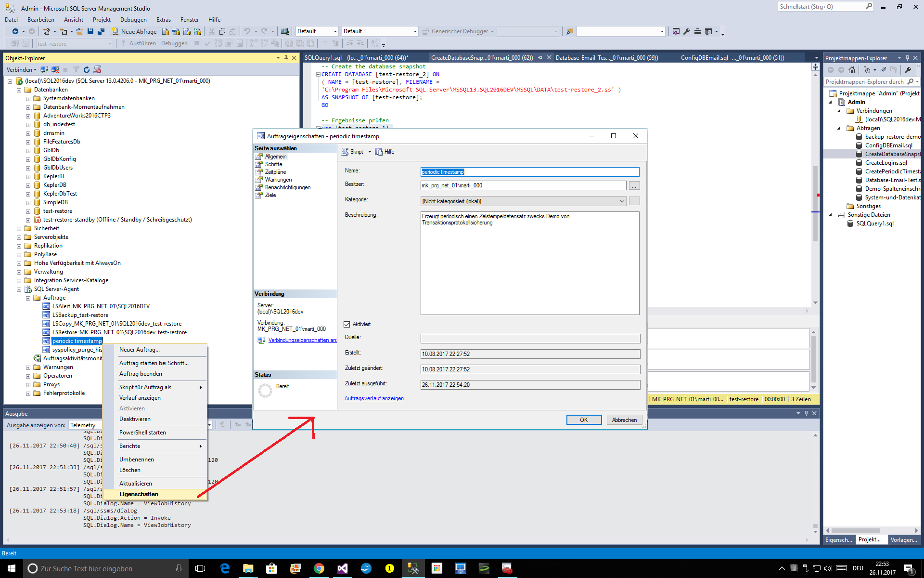Pin the Objekt-Explorer panel with pushpin icon

[x=286, y=58]
